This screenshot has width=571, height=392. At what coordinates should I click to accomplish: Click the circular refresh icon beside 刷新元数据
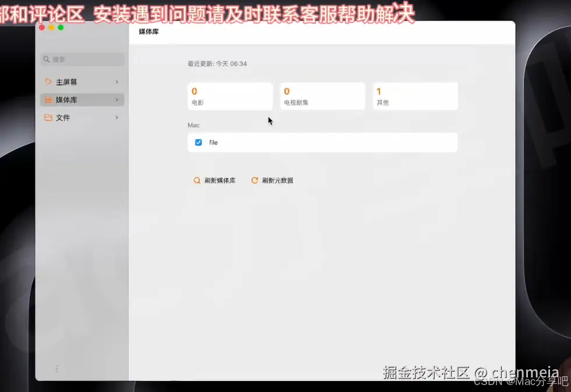[255, 180]
